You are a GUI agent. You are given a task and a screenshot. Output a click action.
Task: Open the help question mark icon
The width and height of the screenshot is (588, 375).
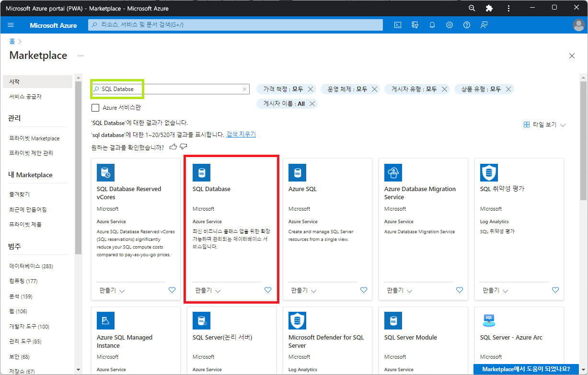point(467,25)
